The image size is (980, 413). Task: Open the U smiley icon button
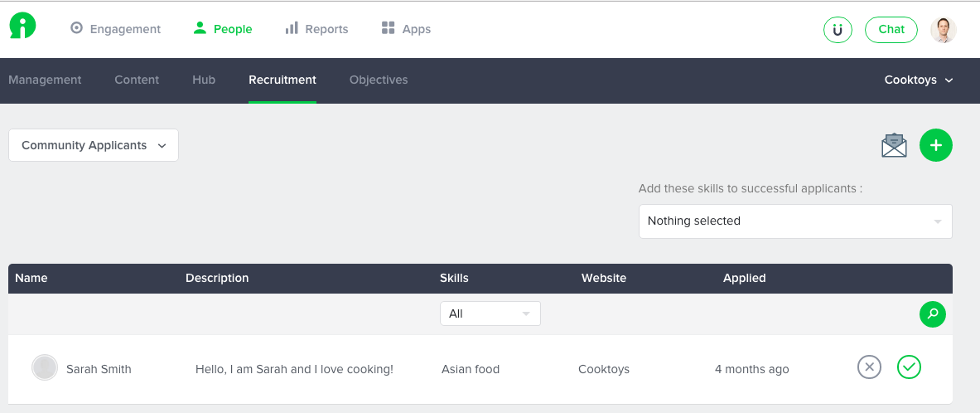(x=838, y=29)
